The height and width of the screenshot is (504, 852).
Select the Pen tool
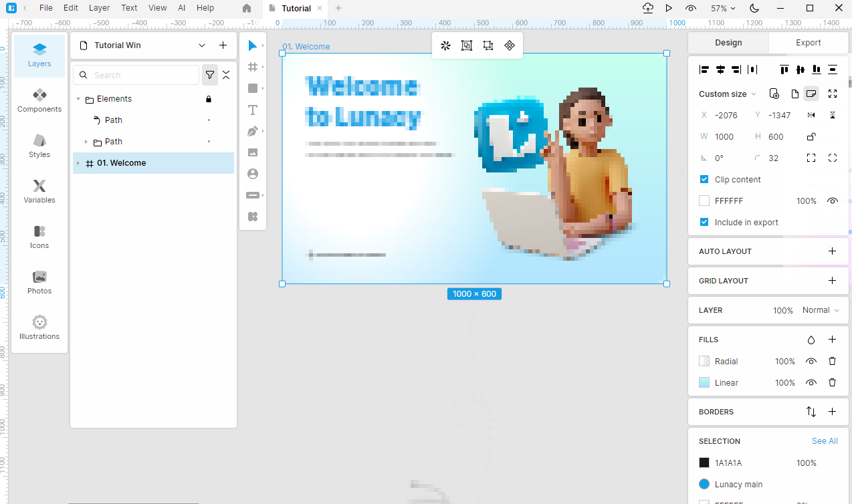pyautogui.click(x=252, y=131)
